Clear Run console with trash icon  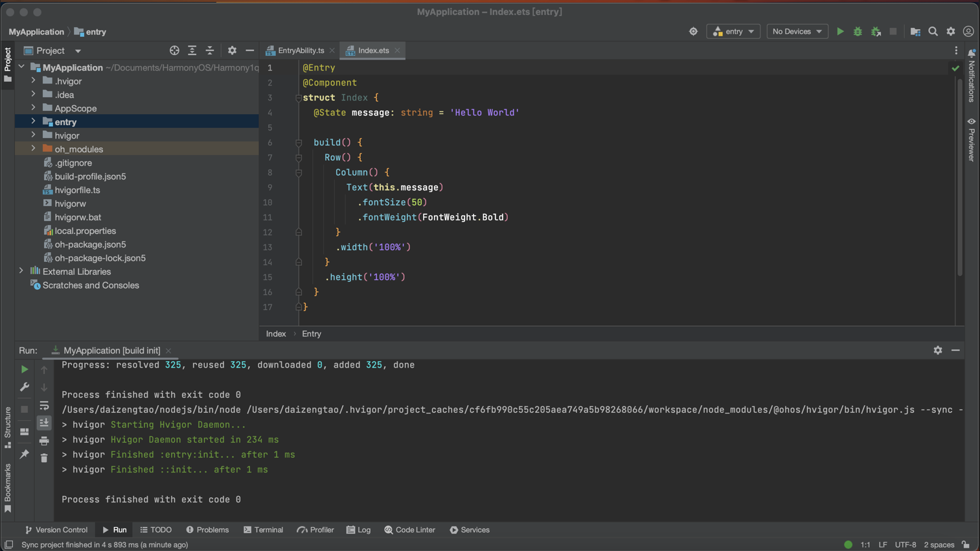[x=44, y=458]
